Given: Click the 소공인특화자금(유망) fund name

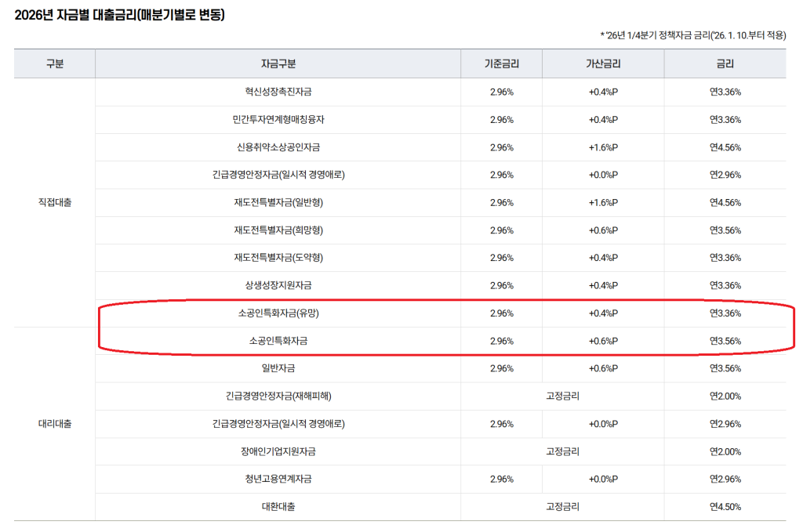Looking at the screenshot, I should 278,313.
